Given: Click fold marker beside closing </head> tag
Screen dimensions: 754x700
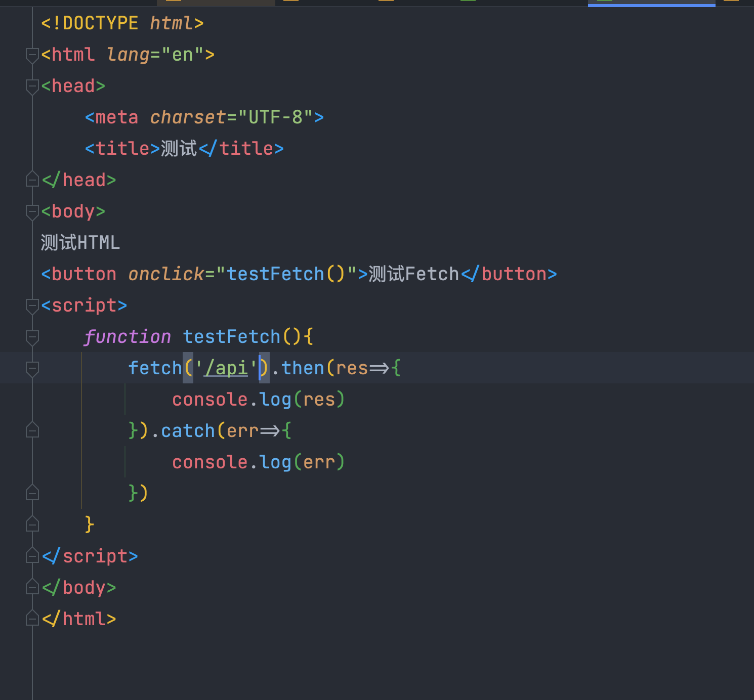Looking at the screenshot, I should [x=32, y=180].
